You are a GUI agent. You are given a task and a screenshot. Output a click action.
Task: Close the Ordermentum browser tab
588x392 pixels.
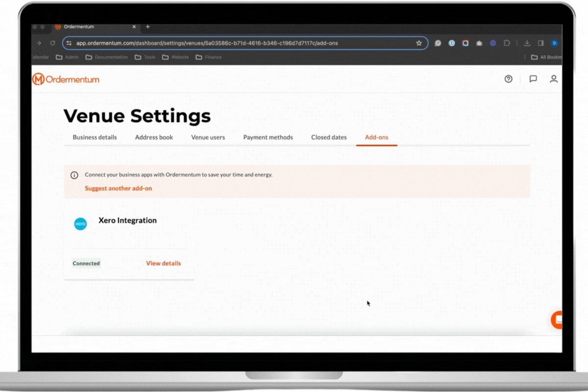135,27
